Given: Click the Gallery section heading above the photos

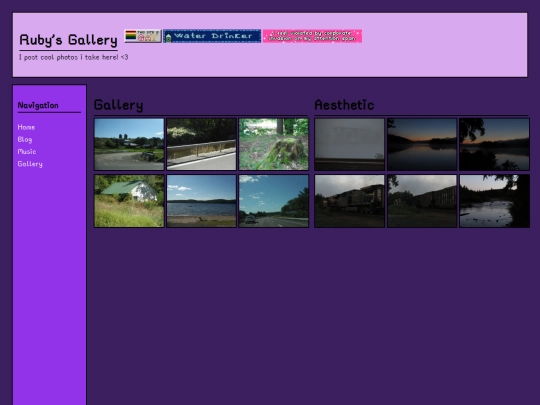Looking at the screenshot, I should pos(118,105).
